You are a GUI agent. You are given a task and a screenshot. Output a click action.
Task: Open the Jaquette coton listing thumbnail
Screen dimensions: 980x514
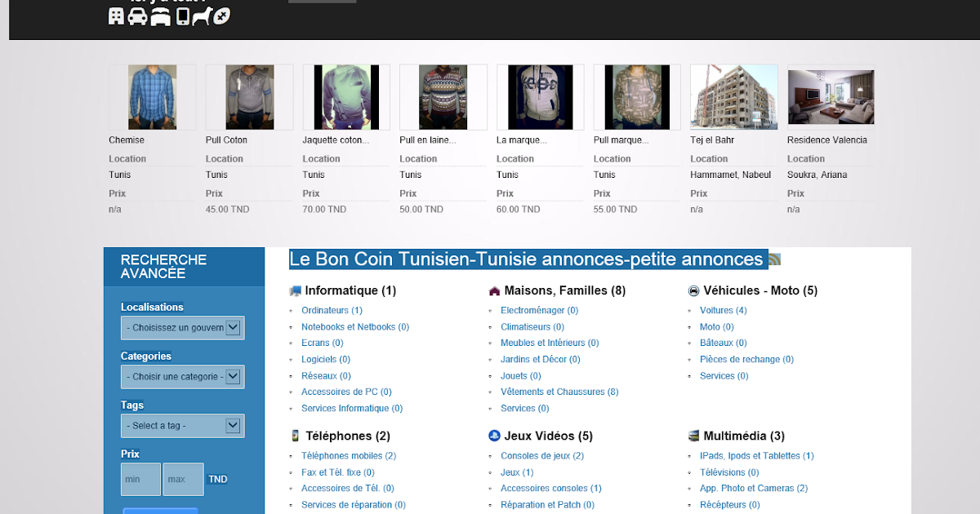(x=346, y=97)
